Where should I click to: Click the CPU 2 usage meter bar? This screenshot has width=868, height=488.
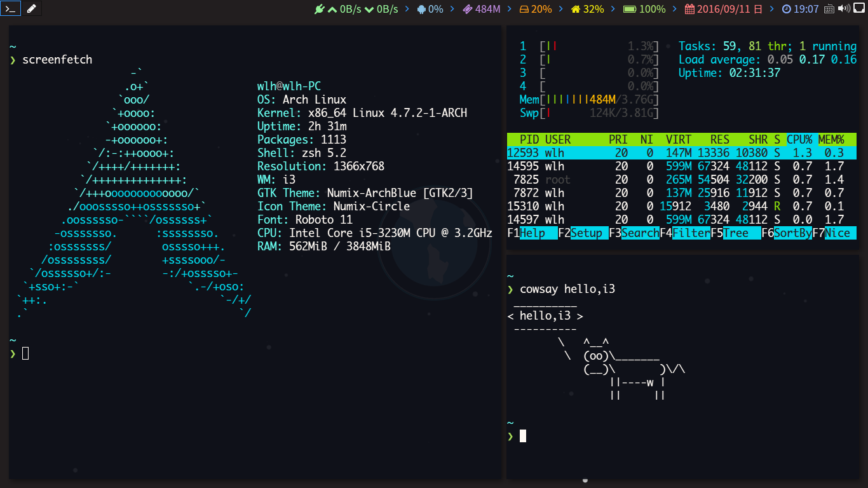tap(599, 60)
